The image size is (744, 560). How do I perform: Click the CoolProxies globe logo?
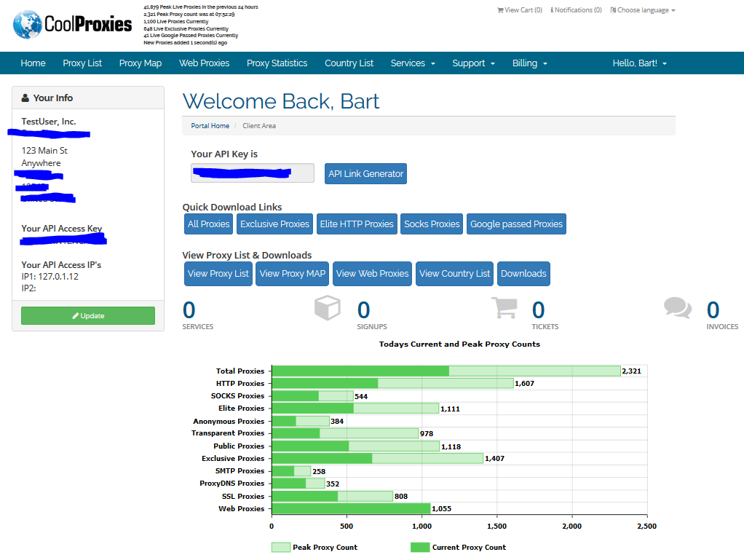pyautogui.click(x=27, y=24)
